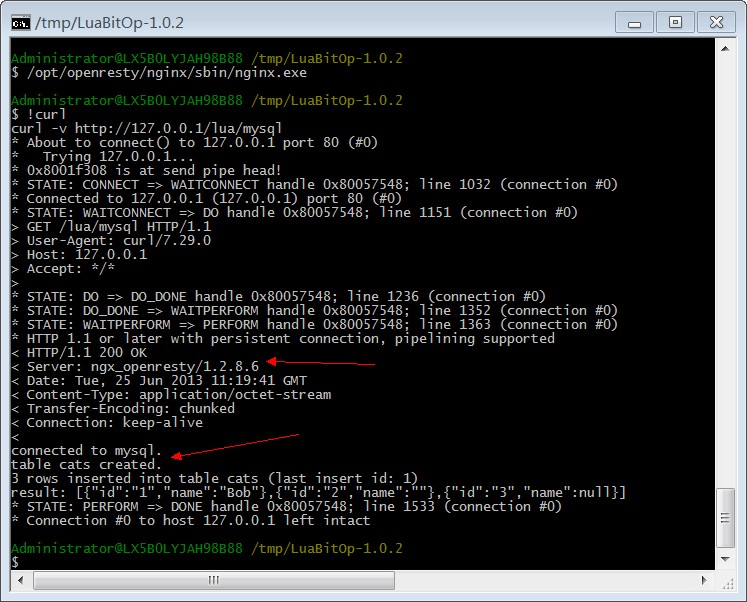Click the 'connected to mysql.' output line
The image size is (747, 602).
86,451
